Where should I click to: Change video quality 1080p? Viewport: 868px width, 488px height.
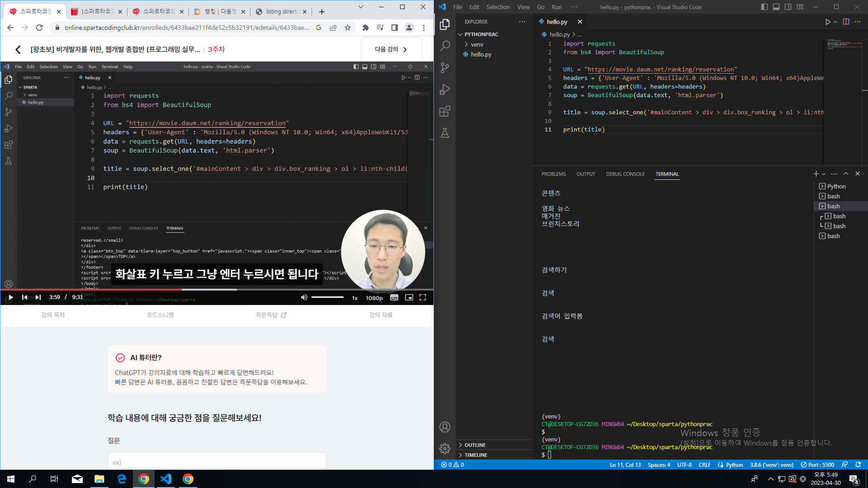(374, 298)
